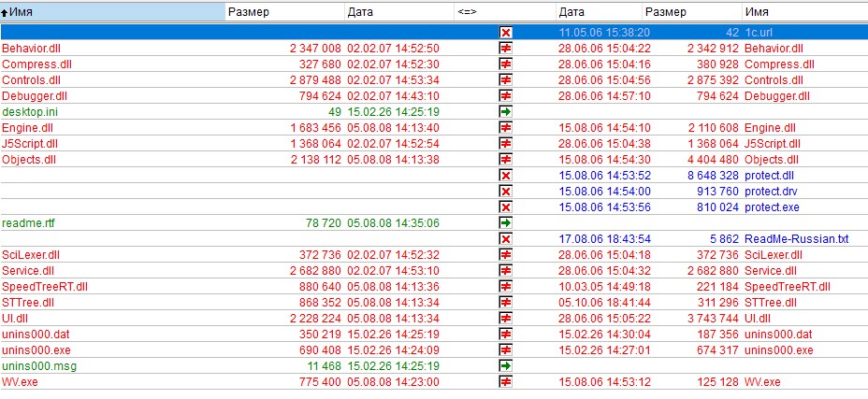Image resolution: width=868 pixels, height=399 pixels.
Task: Click the size value 8 648 328
Action: pos(713,176)
